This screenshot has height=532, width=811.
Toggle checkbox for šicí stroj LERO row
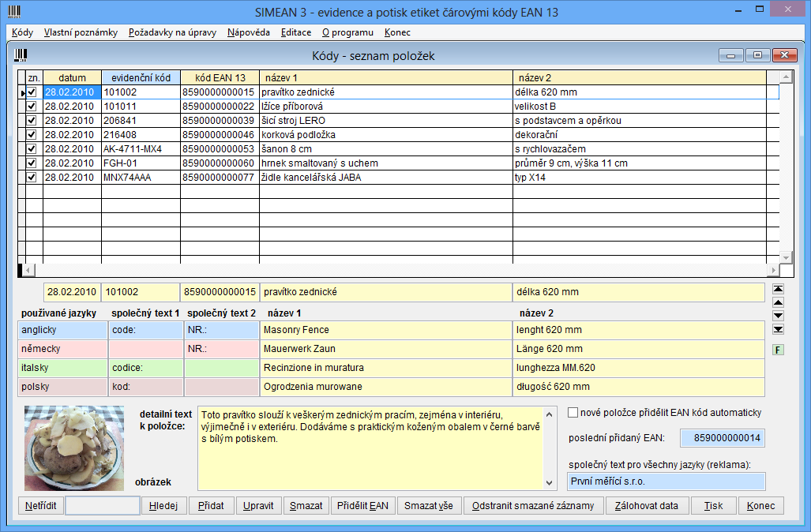point(32,121)
